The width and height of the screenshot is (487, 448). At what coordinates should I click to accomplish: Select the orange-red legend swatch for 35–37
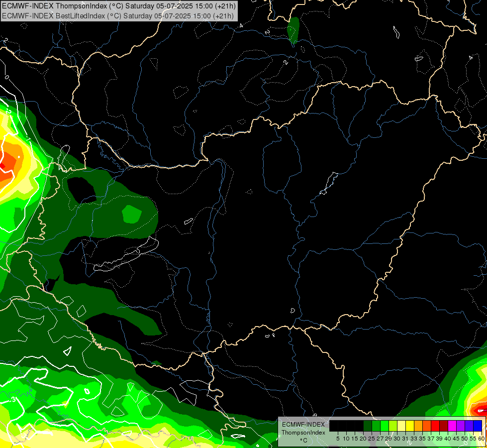427,426
